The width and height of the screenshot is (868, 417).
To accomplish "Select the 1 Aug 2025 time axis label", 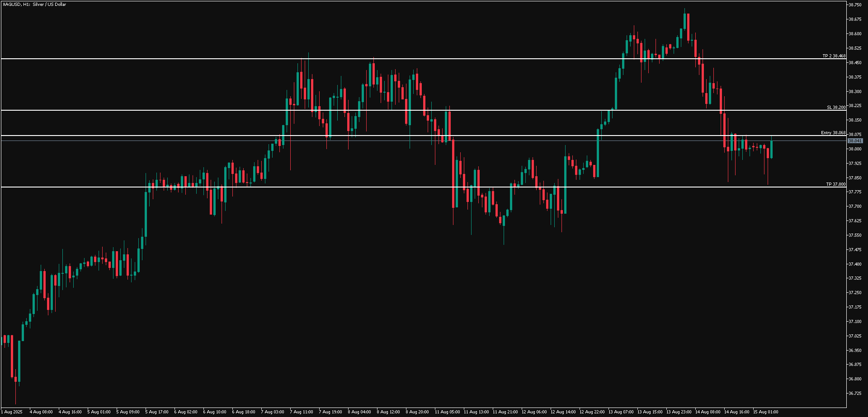I will [11, 412].
